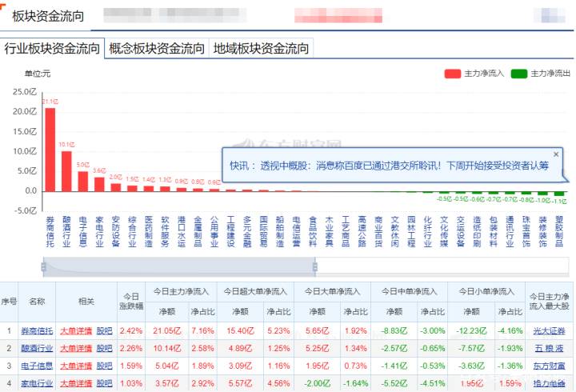576x392 pixels.
Task: Close the 快讯 news popup
Action: coord(556,154)
